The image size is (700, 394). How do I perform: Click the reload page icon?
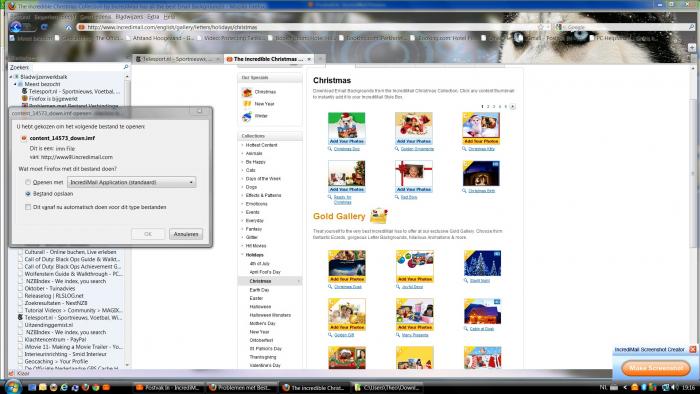44,27
